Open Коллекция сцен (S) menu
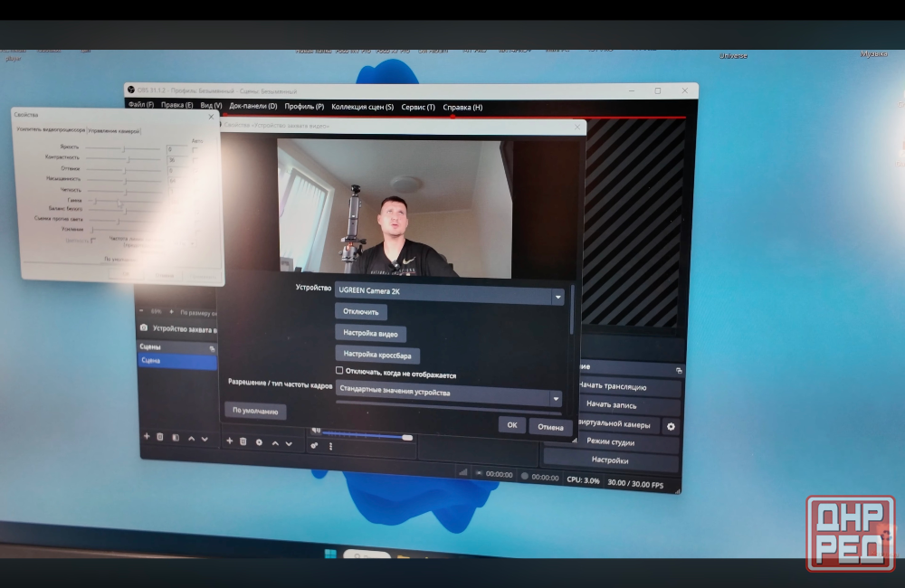 click(363, 107)
